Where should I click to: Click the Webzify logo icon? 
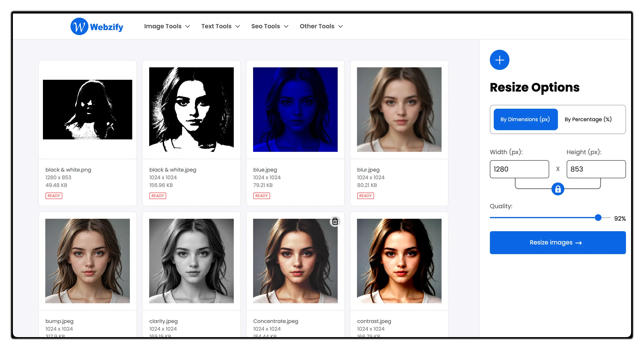[x=79, y=26]
